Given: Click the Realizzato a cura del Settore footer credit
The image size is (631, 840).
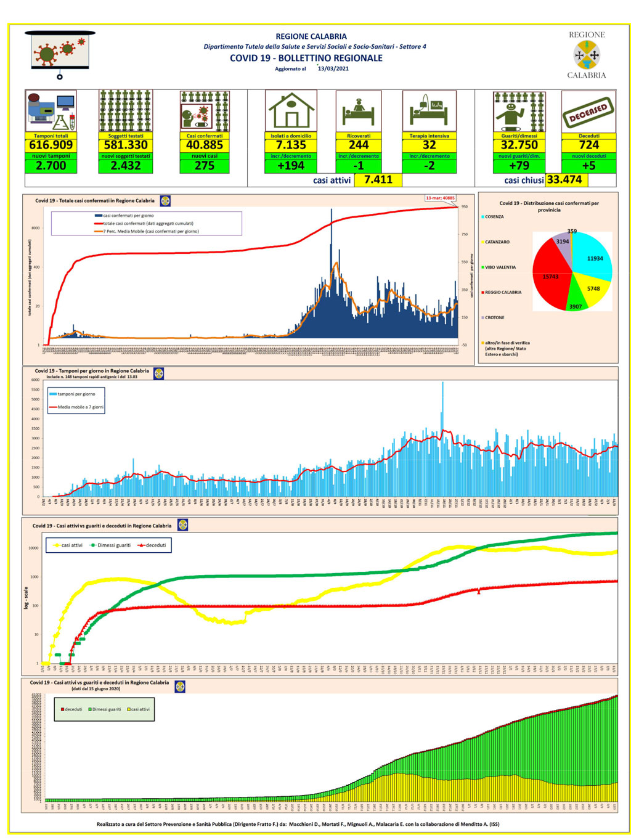Looking at the screenshot, I should (298, 824).
